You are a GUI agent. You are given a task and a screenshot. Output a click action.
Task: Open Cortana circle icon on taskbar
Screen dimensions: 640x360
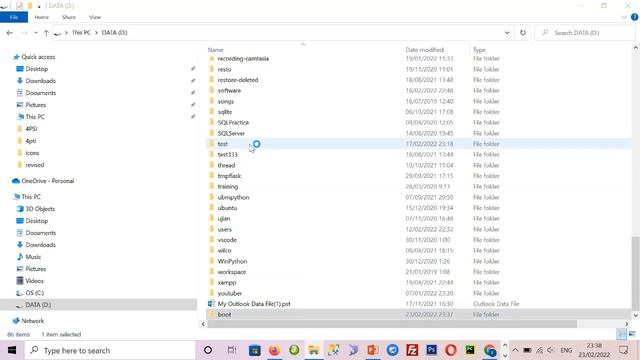208,350
